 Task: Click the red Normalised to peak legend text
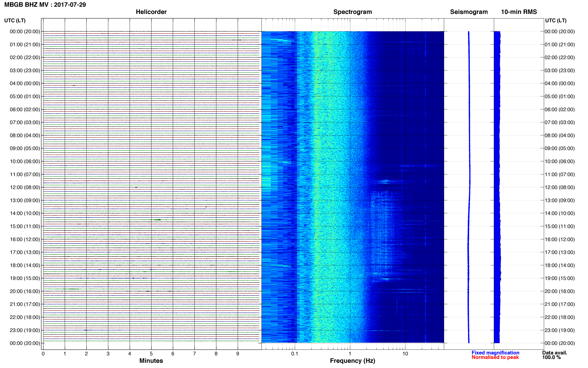click(x=495, y=357)
